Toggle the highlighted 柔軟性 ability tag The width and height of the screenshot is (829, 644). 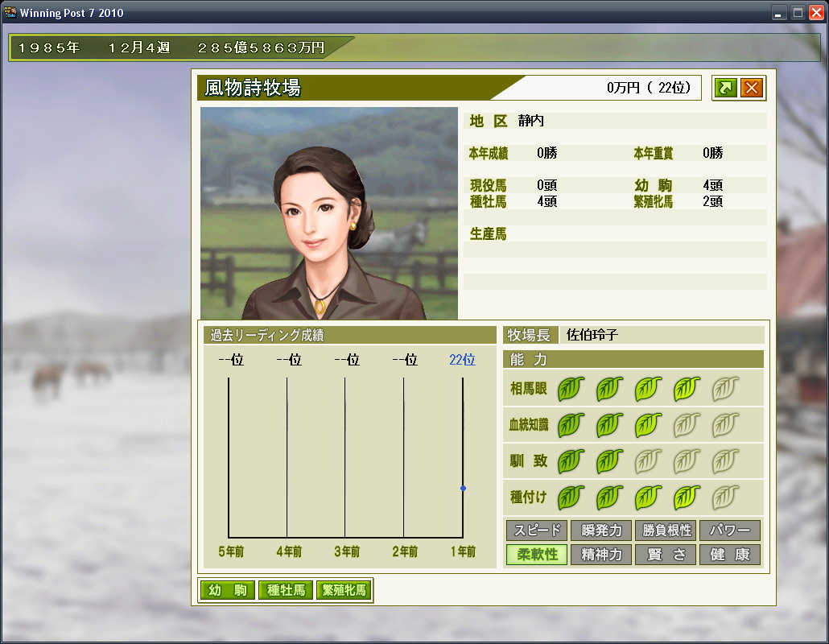537,555
